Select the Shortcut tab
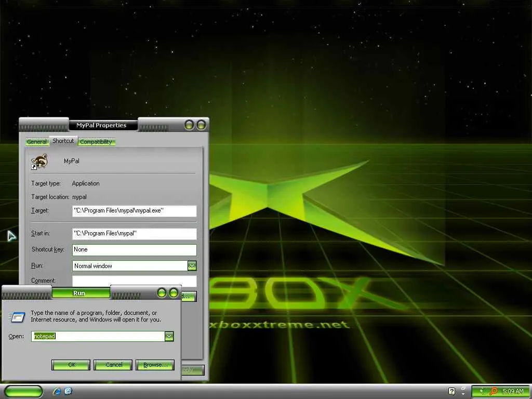The height and width of the screenshot is (399, 532). 63,141
